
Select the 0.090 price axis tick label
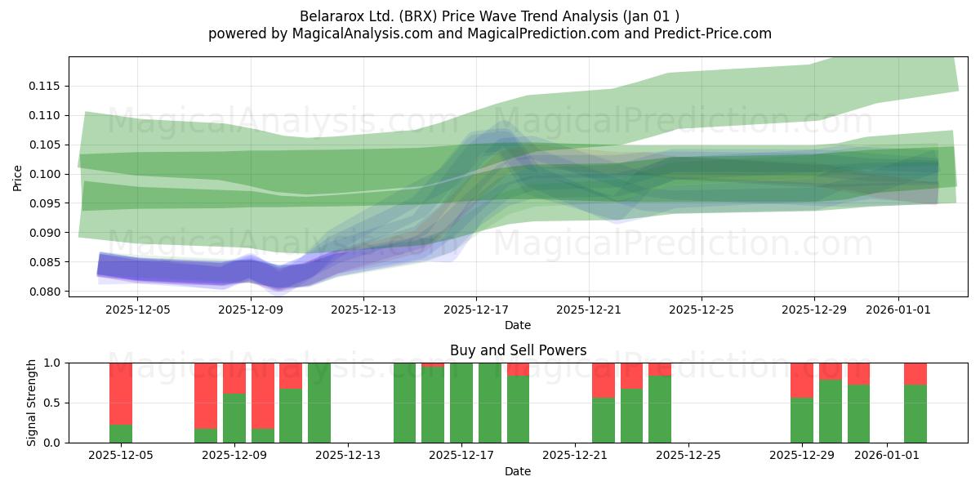pos(45,233)
